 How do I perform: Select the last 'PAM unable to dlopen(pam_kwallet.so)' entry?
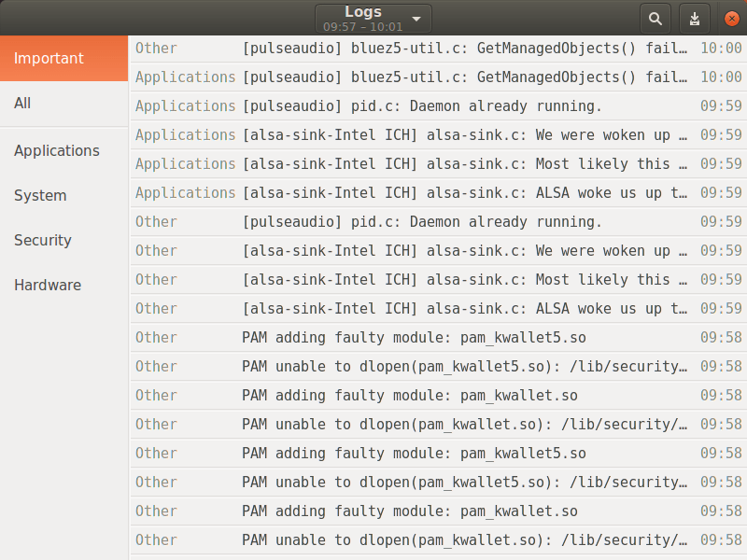point(439,540)
